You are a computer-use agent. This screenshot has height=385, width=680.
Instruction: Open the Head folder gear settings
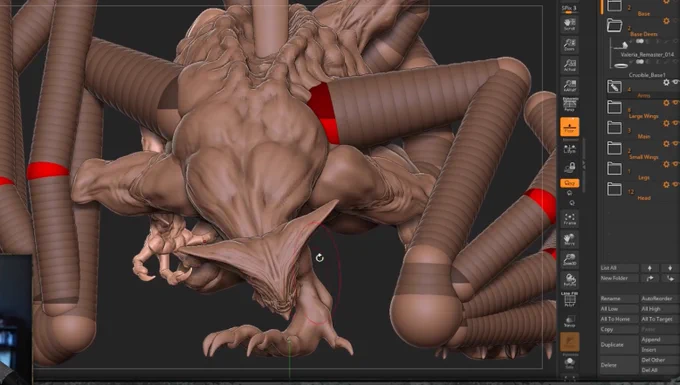click(667, 184)
